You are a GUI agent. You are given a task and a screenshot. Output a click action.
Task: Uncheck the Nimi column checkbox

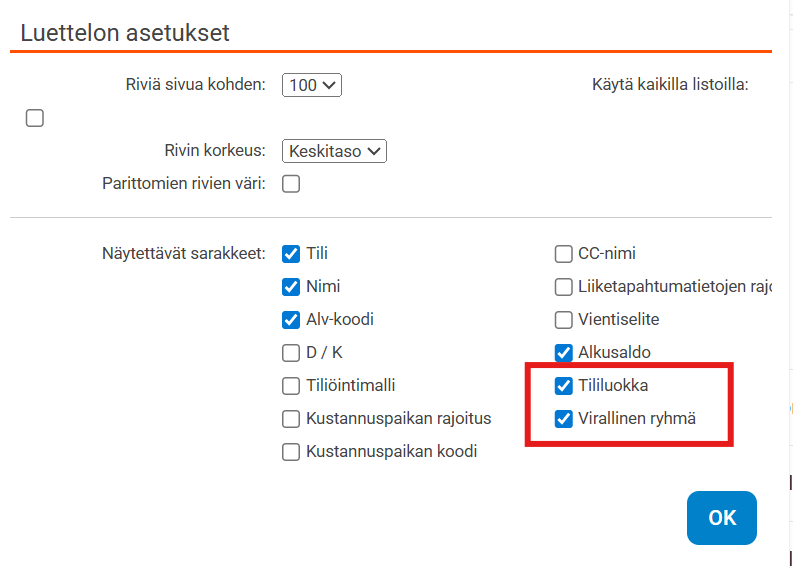coord(291,287)
